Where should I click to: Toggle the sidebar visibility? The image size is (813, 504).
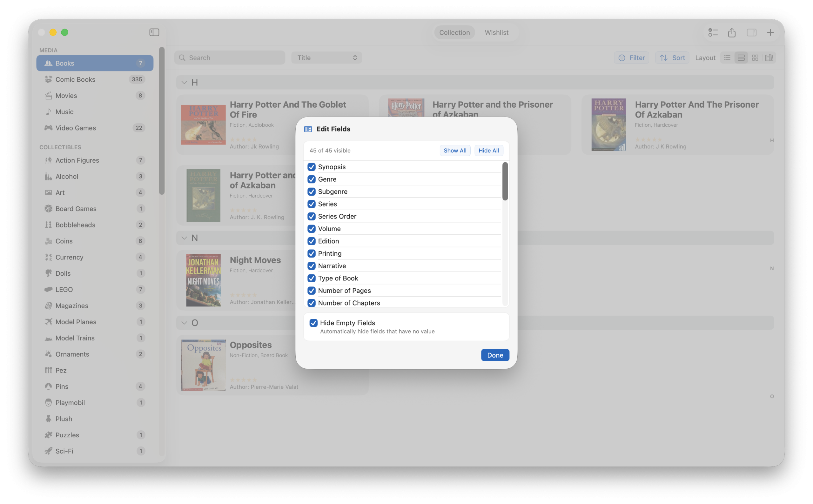(154, 32)
